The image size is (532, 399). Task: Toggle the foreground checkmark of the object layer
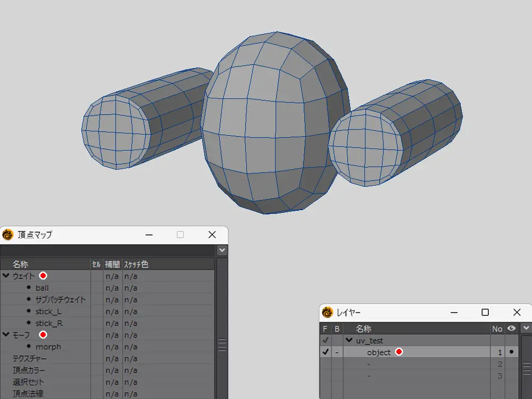pos(326,352)
